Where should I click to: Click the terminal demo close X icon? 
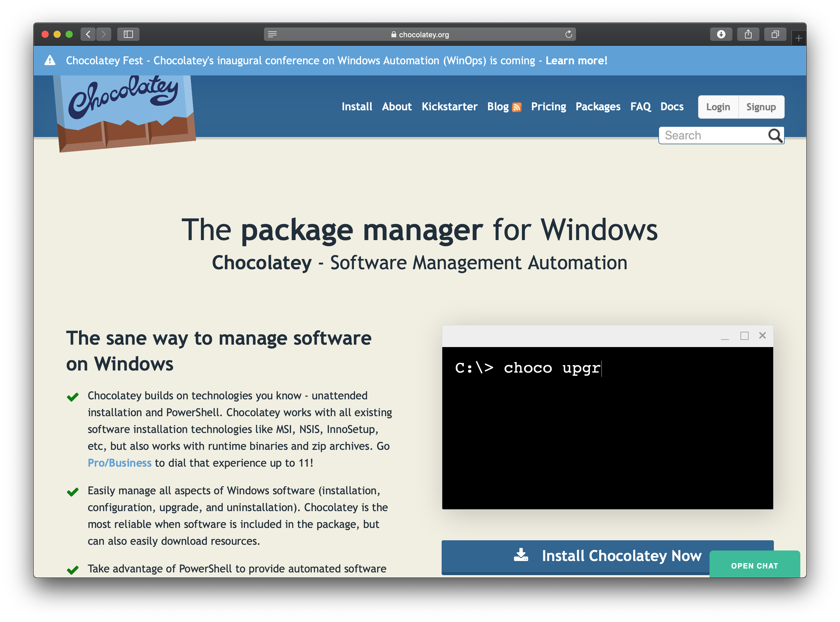point(762,335)
